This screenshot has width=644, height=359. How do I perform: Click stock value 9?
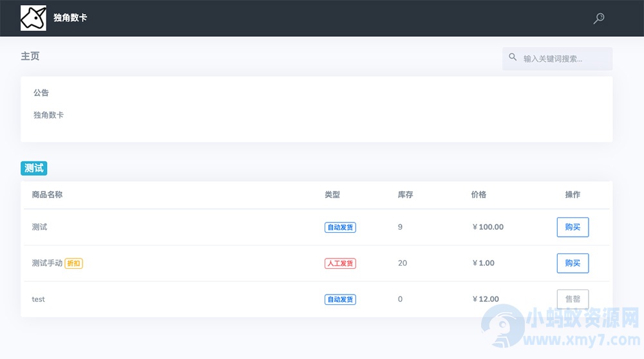click(x=400, y=227)
